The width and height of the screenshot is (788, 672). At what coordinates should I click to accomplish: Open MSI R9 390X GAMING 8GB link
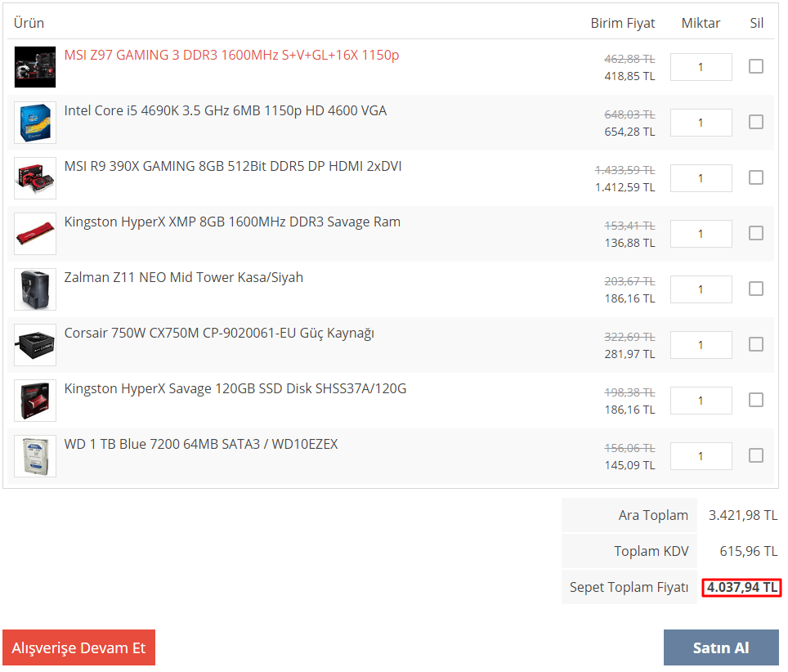pyautogui.click(x=233, y=166)
